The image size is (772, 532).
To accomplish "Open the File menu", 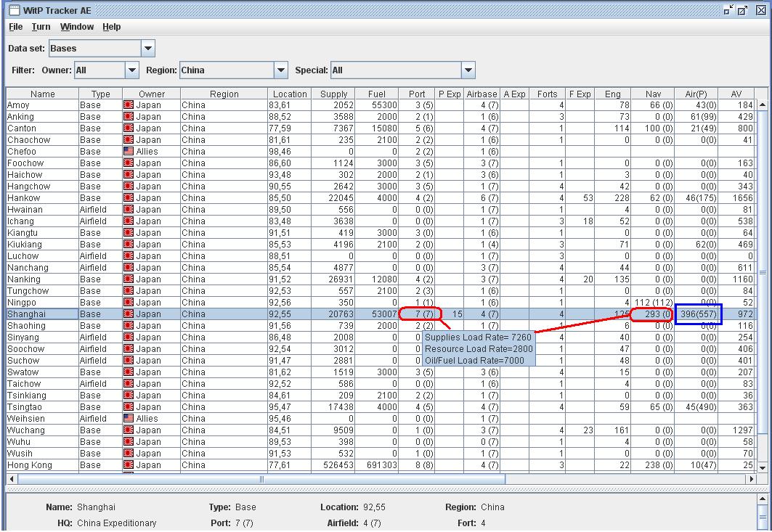I will (15, 27).
